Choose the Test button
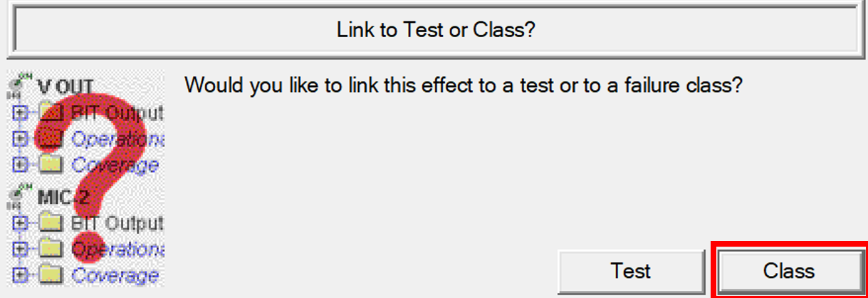 tap(630, 271)
